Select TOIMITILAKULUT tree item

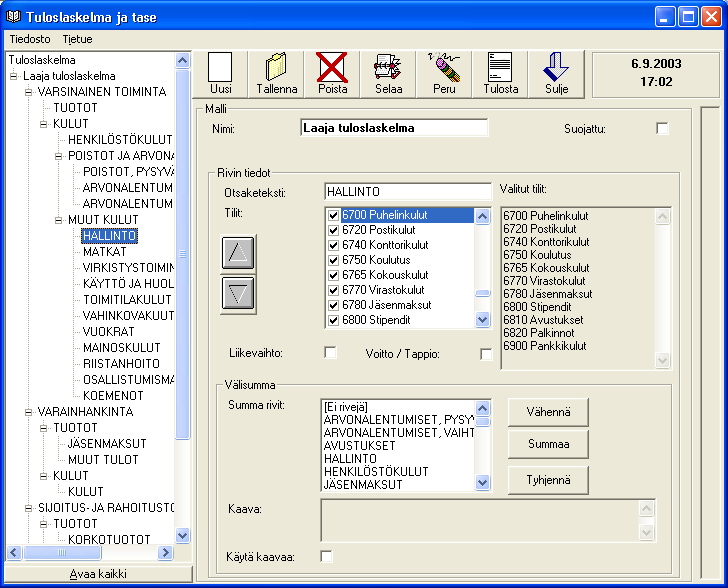pyautogui.click(x=127, y=300)
